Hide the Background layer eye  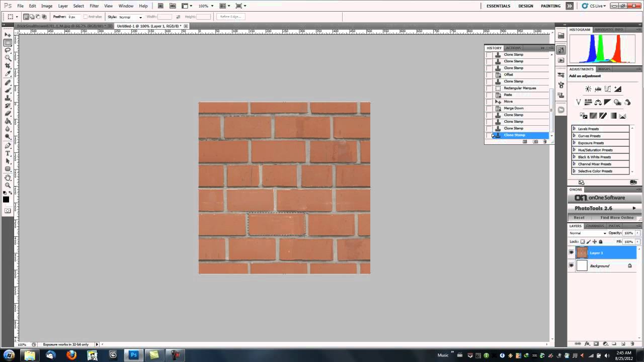click(x=571, y=265)
